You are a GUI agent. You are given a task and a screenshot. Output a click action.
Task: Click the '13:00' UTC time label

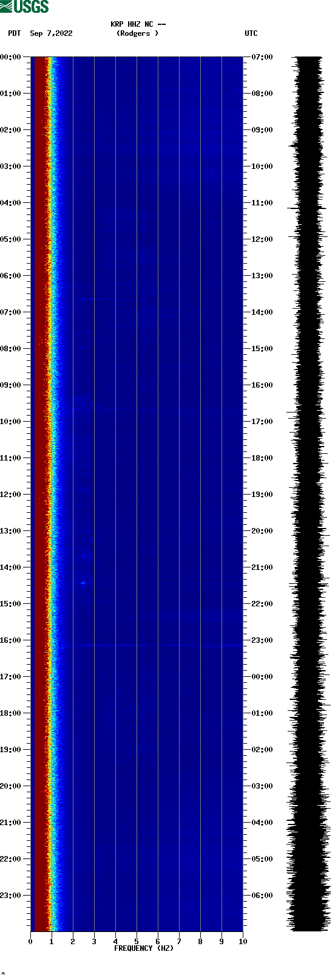click(x=262, y=276)
